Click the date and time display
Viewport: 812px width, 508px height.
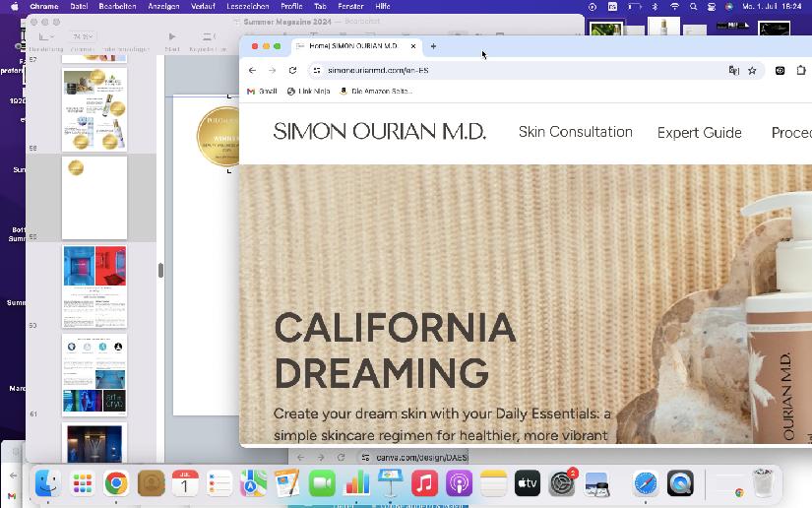pyautogui.click(x=772, y=6)
